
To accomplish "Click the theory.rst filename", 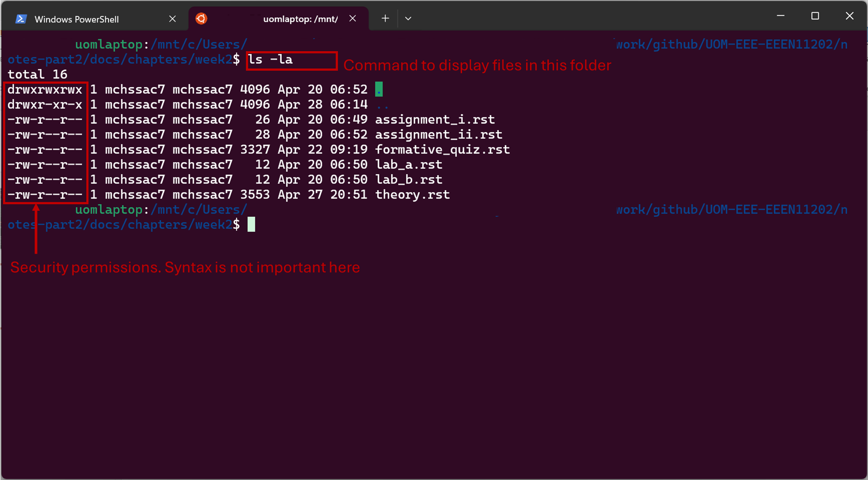I will click(412, 195).
